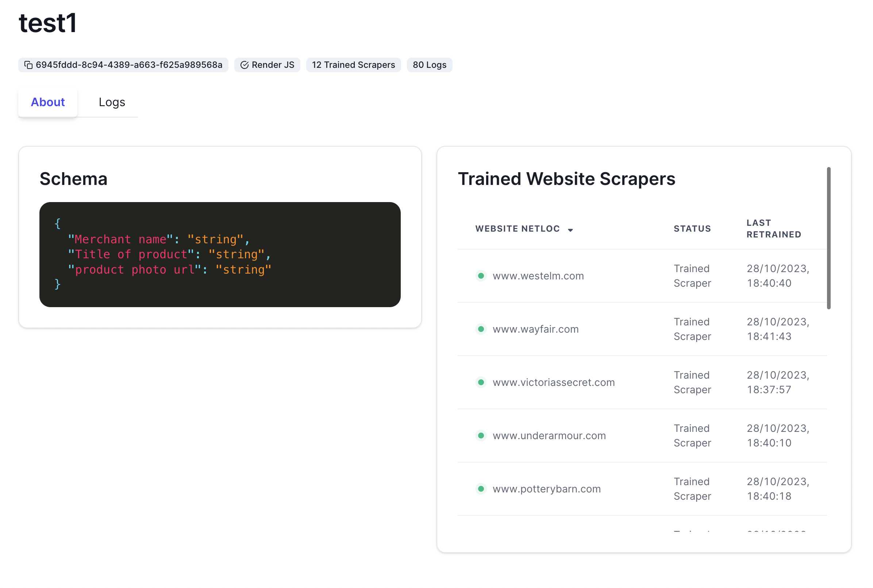Click the Render JS label
This screenshot has height=588, width=873.
(x=273, y=65)
